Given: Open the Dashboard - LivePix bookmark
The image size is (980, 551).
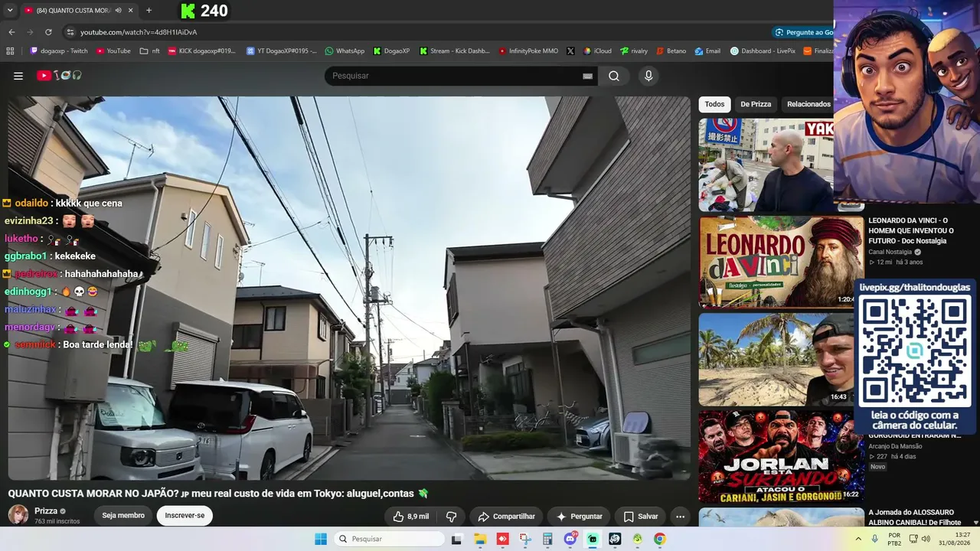Looking at the screenshot, I should click(x=763, y=51).
